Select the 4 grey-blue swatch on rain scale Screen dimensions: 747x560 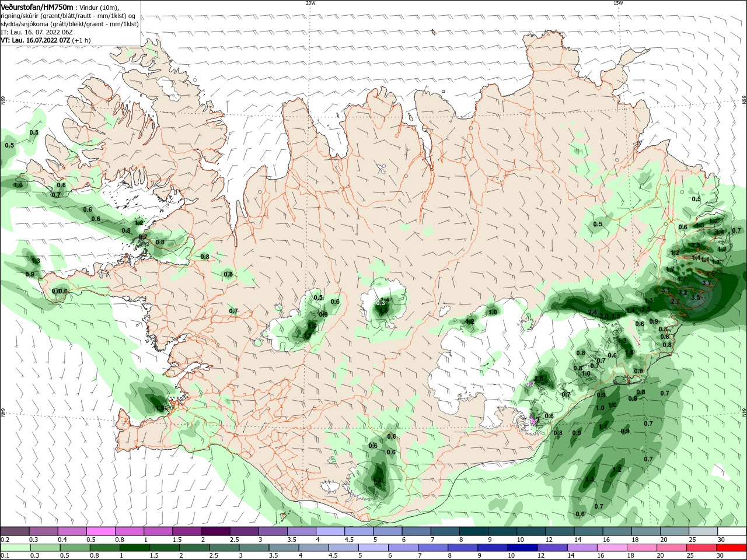313,548
